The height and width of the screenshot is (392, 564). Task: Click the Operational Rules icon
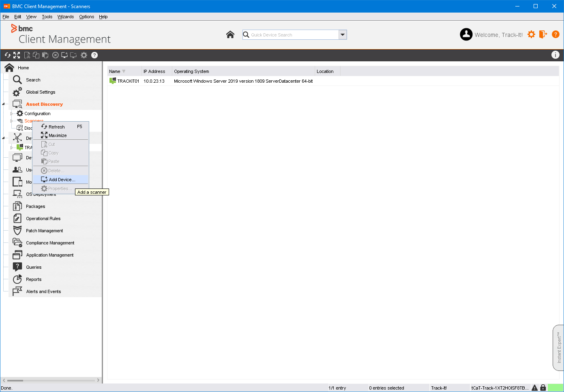[x=17, y=218]
